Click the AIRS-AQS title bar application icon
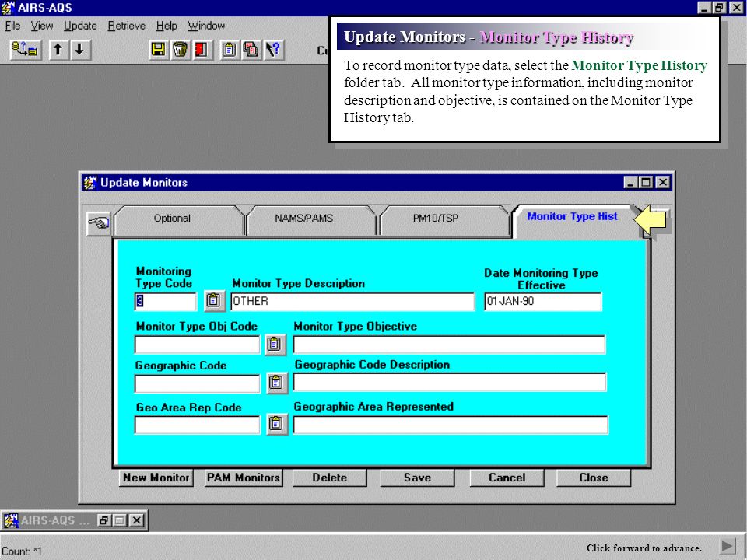 (8, 8)
